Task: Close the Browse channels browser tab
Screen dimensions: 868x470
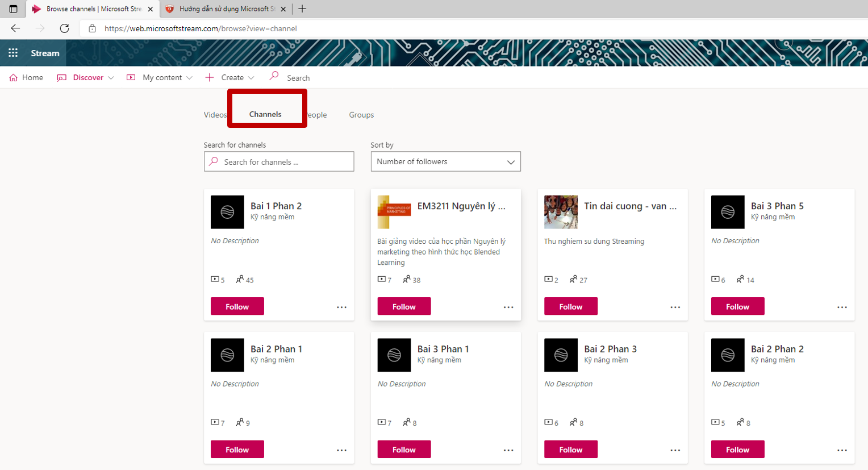Action: [150, 9]
